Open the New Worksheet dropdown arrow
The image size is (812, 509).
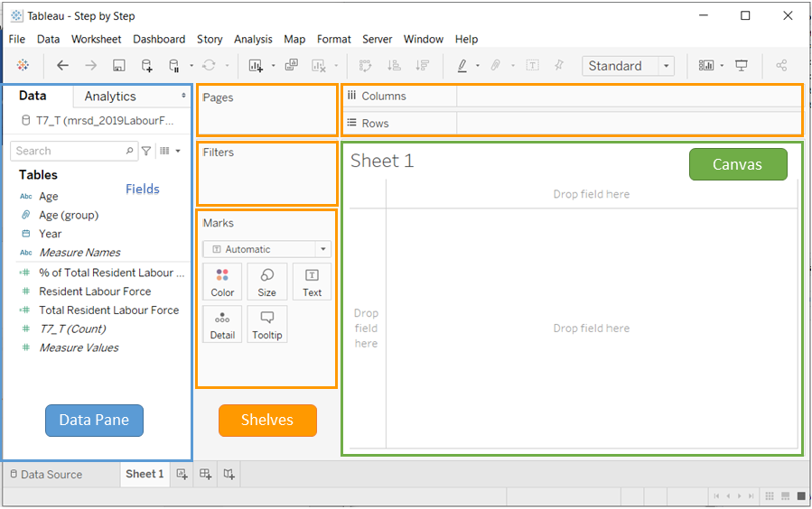[273, 66]
